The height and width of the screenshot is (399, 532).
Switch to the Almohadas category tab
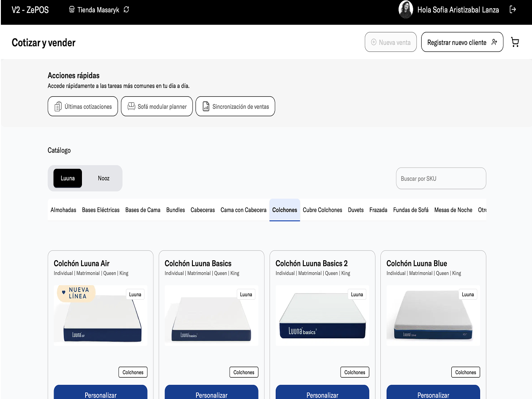click(63, 210)
